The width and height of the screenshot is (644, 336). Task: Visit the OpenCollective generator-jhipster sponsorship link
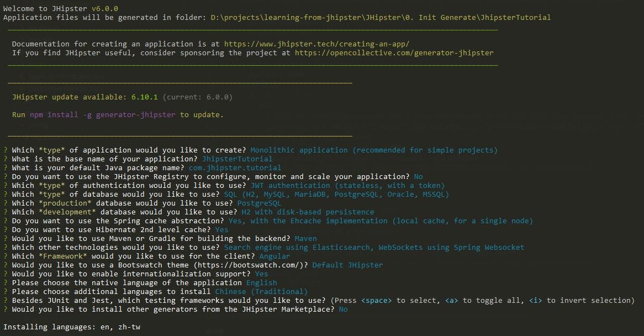tap(393, 53)
